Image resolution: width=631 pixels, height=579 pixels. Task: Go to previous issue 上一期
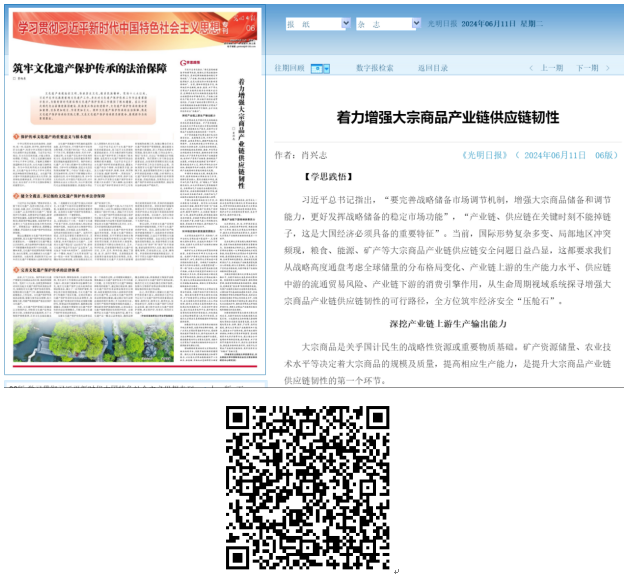coord(551,69)
